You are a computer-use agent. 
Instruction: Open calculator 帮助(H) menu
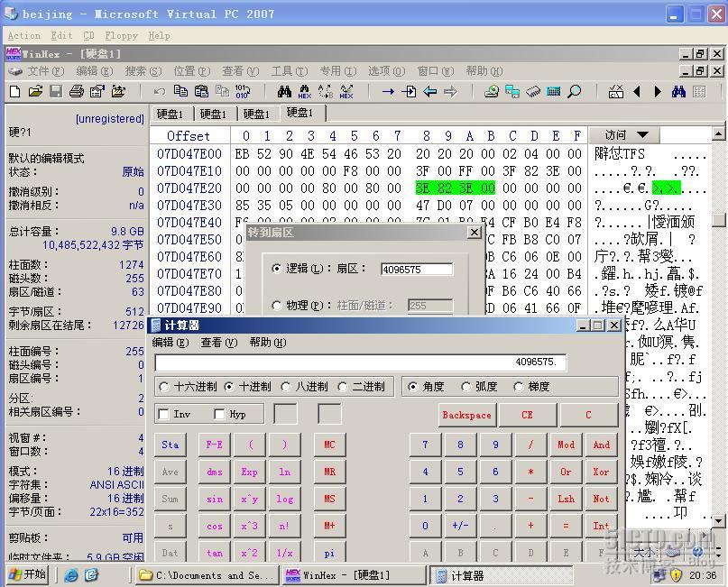[267, 343]
